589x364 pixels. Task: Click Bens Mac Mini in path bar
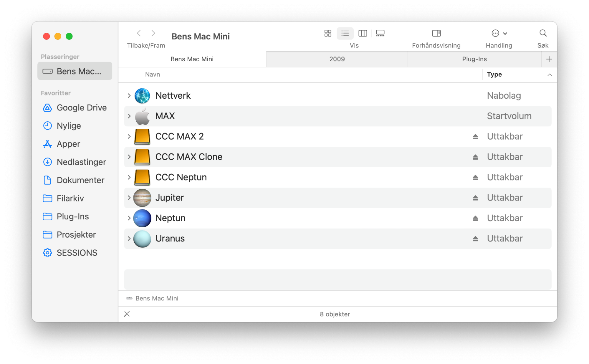[x=152, y=298]
